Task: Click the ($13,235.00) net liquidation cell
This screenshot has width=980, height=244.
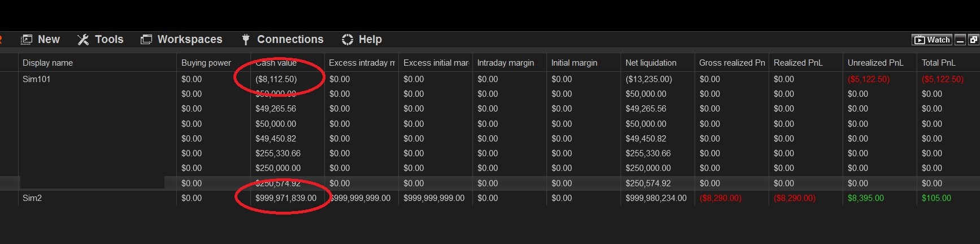Action: pos(649,79)
